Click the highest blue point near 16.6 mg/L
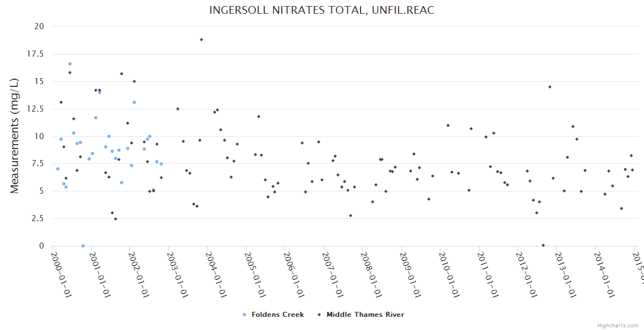Viewport: 644px width, 330px height. tap(70, 64)
